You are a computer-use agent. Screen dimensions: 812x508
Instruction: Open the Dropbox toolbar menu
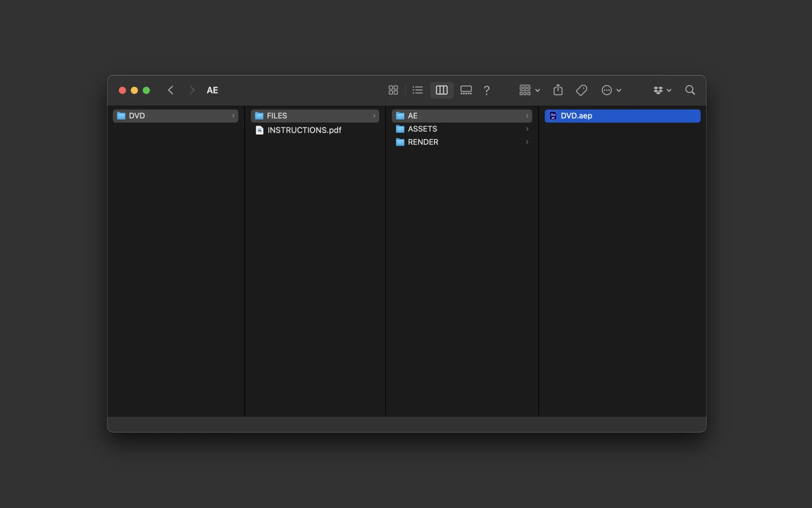pos(662,90)
